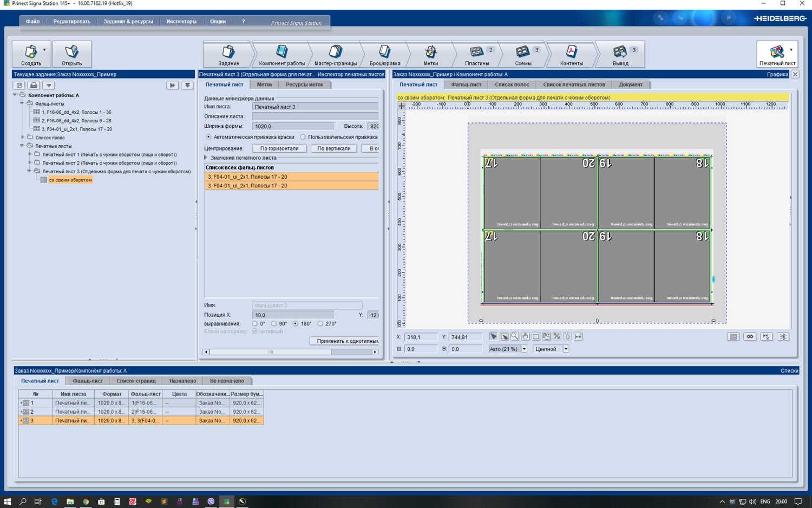This screenshot has height=508, width=812.
Task: Click the Открыть open job icon
Action: click(x=71, y=55)
